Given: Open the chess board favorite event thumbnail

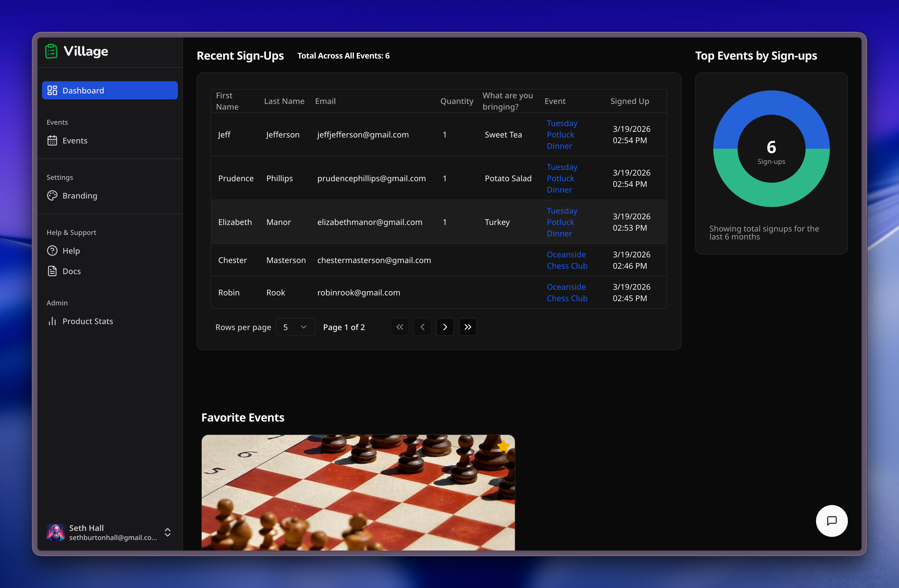Looking at the screenshot, I should (358, 493).
